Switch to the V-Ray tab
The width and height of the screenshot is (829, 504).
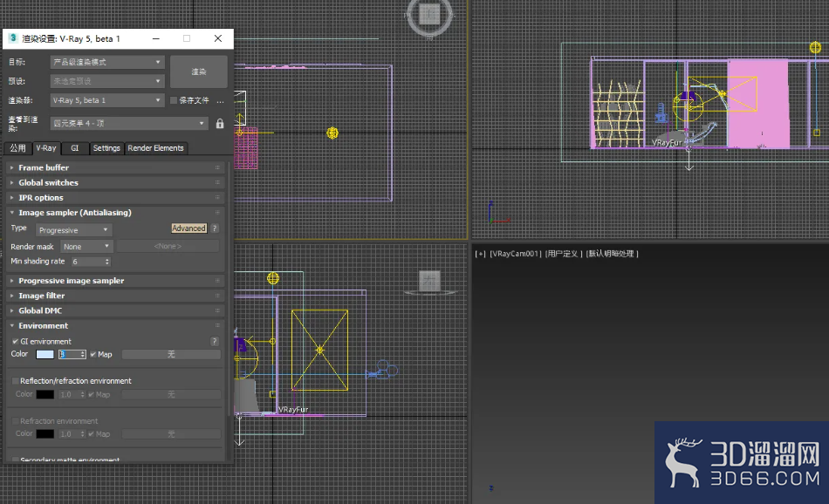click(x=46, y=148)
